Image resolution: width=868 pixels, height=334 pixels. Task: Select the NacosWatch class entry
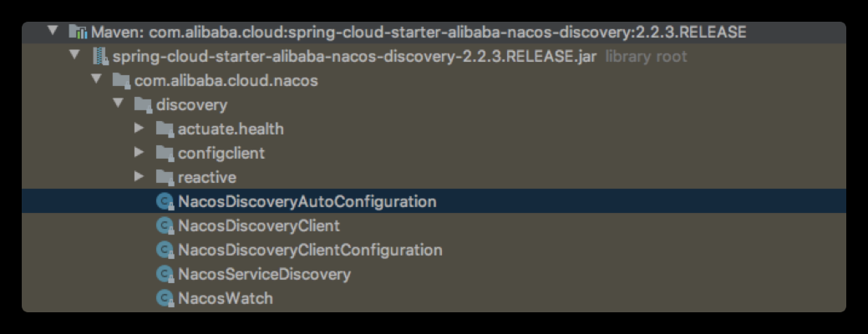point(226,298)
